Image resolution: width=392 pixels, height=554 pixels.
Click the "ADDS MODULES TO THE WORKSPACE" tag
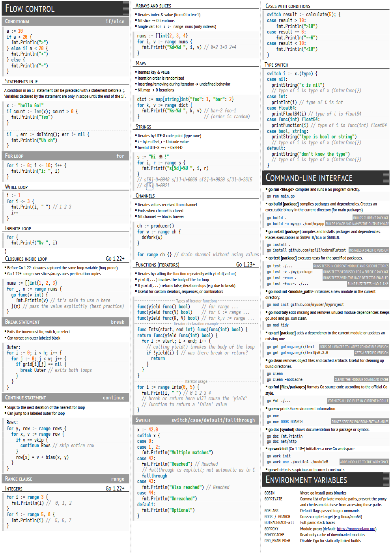[x=364, y=462]
